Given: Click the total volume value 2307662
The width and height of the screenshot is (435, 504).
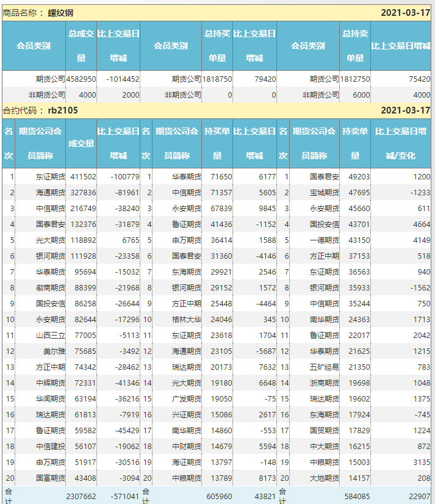Looking at the screenshot, I should tap(81, 497).
